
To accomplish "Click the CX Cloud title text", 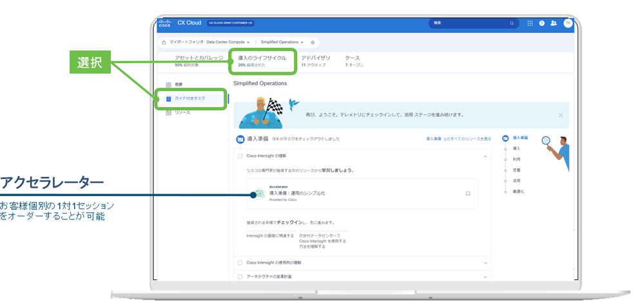I will point(190,23).
